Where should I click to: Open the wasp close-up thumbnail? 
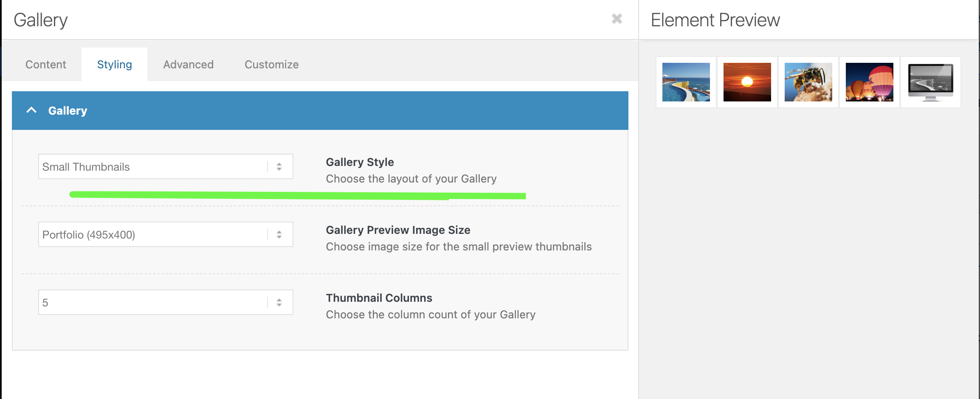tap(808, 82)
